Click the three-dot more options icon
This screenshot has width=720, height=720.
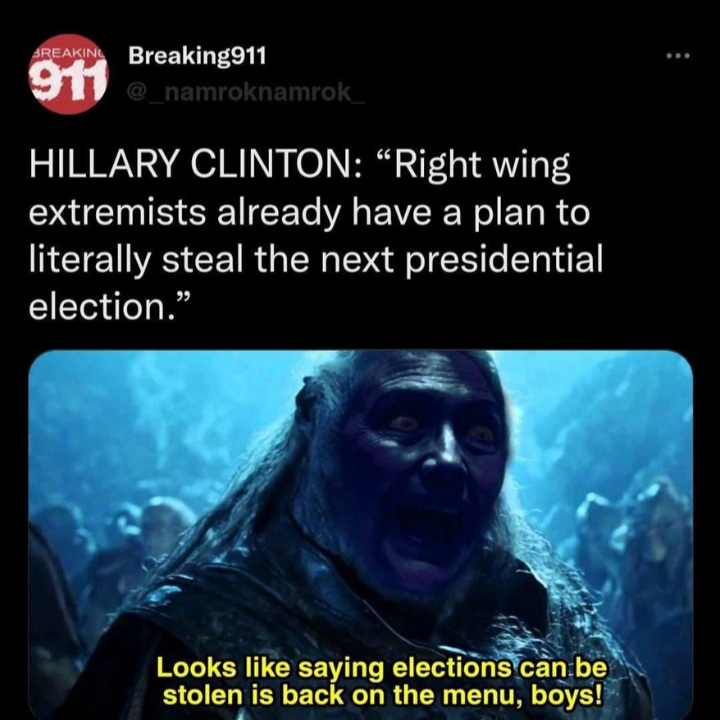coord(678,56)
